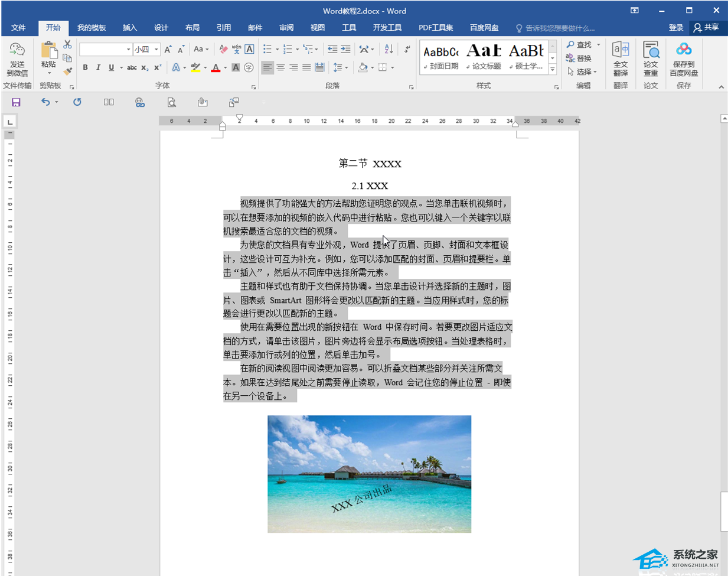728x576 pixels.
Task: Toggle Bold formatting
Action: [85, 68]
